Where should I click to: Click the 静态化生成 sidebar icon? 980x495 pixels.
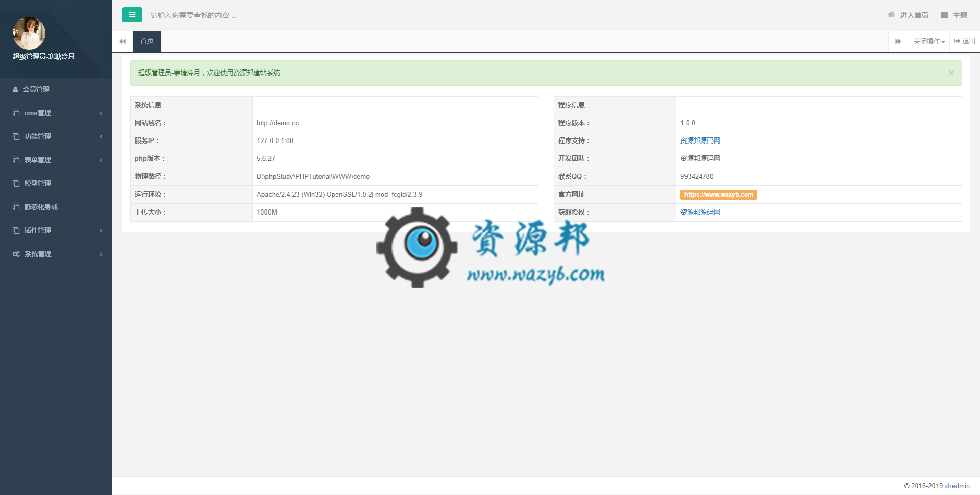click(16, 207)
